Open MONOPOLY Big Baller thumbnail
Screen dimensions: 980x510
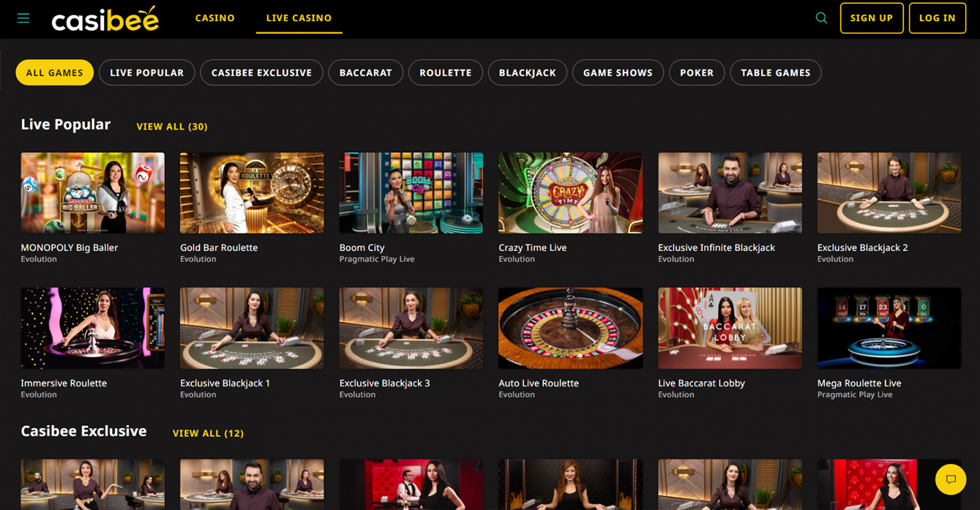tap(93, 193)
